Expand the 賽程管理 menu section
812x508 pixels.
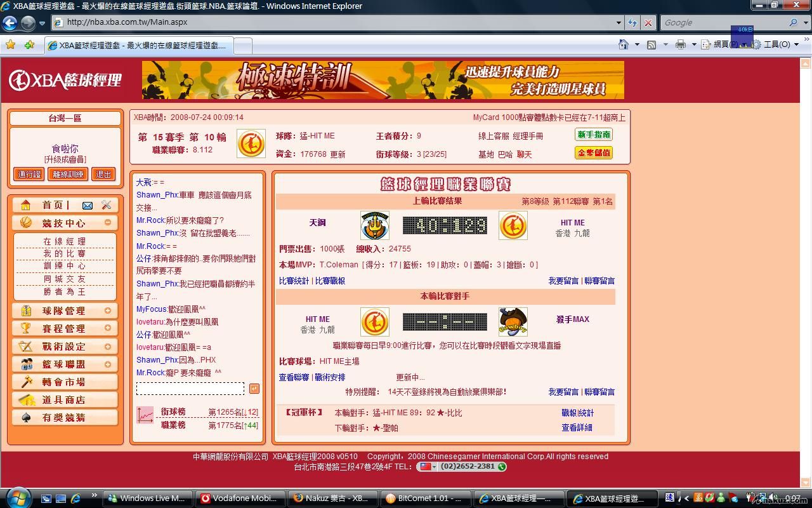click(x=108, y=328)
